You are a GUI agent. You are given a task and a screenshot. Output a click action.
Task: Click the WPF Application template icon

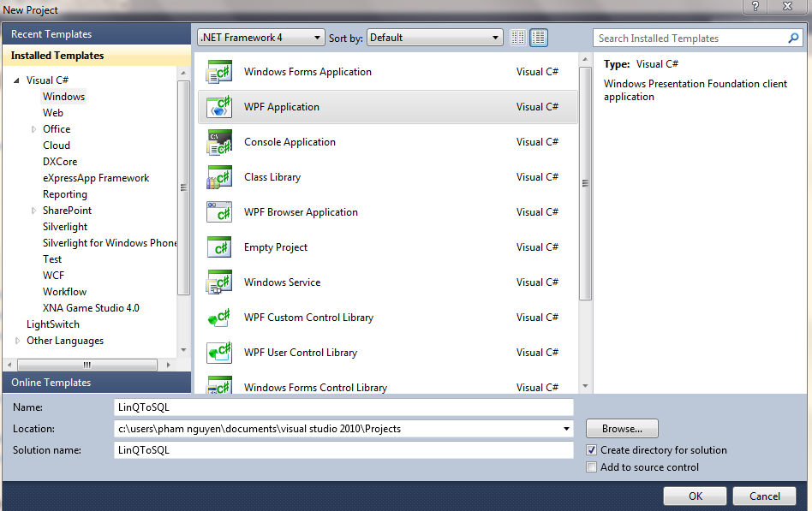tap(220, 107)
